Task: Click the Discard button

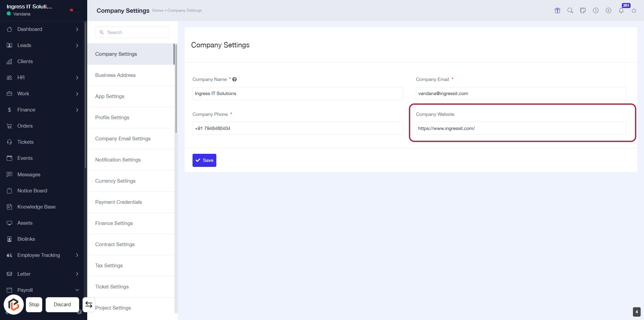Action: click(62, 305)
